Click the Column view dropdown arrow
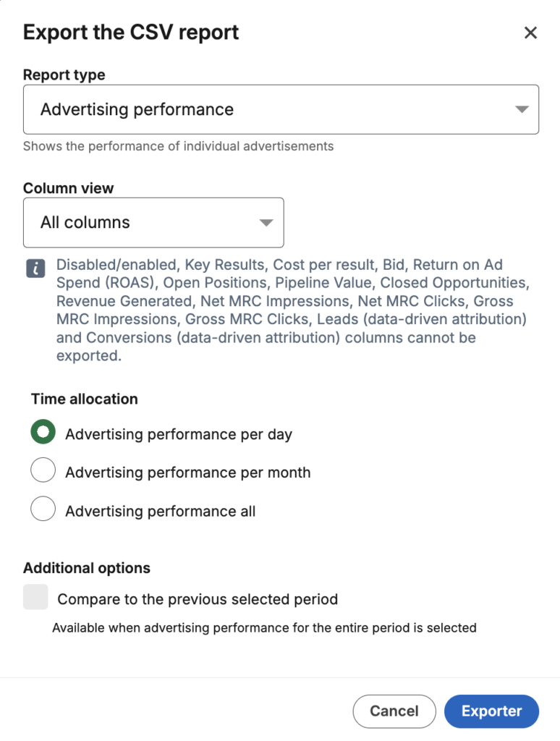560x741 pixels. click(265, 222)
